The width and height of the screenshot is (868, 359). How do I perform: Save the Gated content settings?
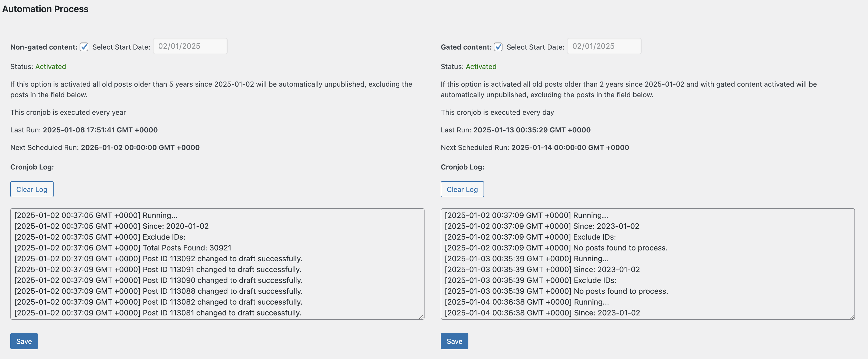[454, 341]
